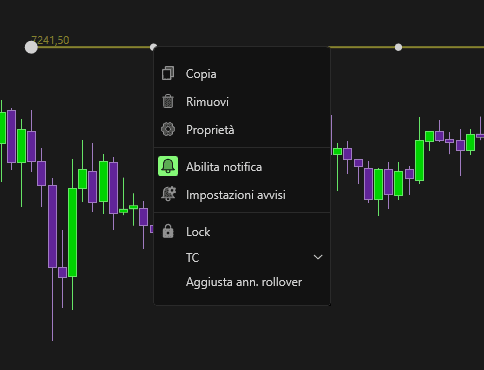484x370 pixels.
Task: Open Proprietà via its gear icon
Action: coord(168,129)
